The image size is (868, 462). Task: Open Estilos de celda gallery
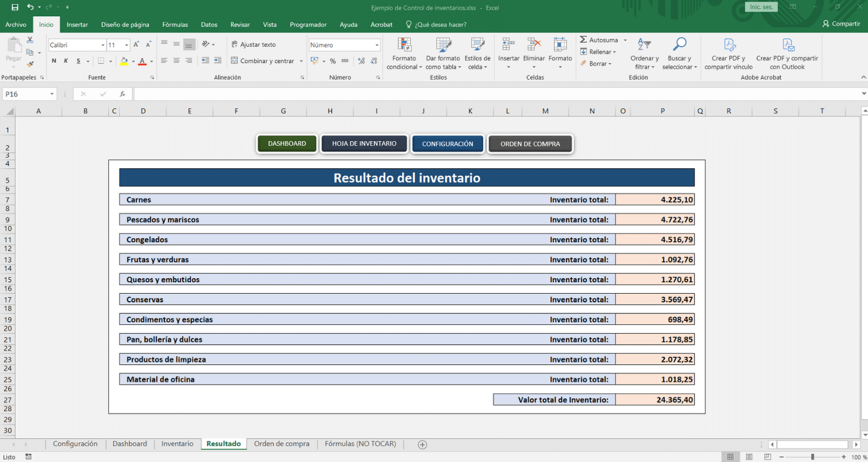(477, 54)
